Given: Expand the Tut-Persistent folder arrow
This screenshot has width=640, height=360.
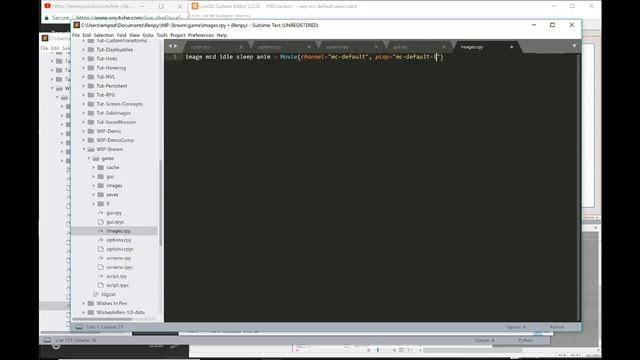Looking at the screenshot, I should pyautogui.click(x=84, y=86).
